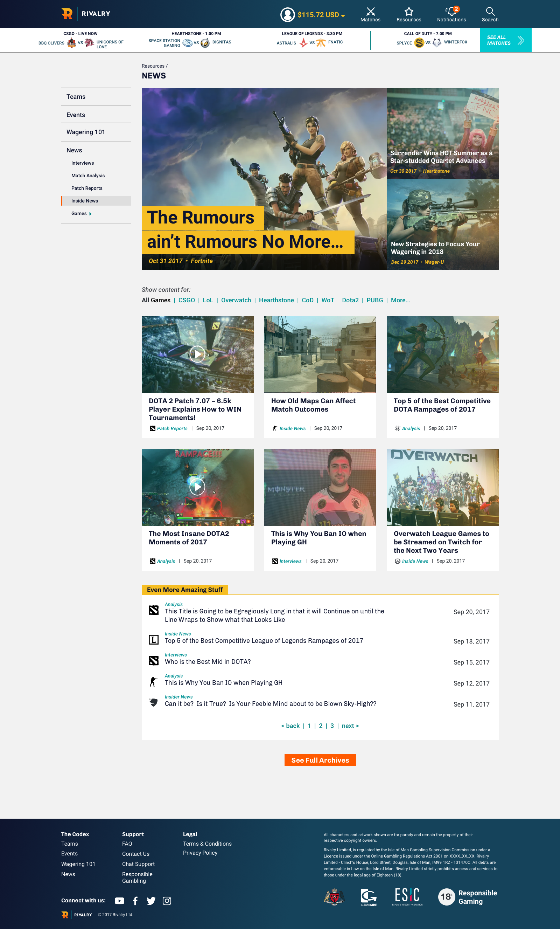Open Who is the Best Mid in DOTA?

click(208, 662)
